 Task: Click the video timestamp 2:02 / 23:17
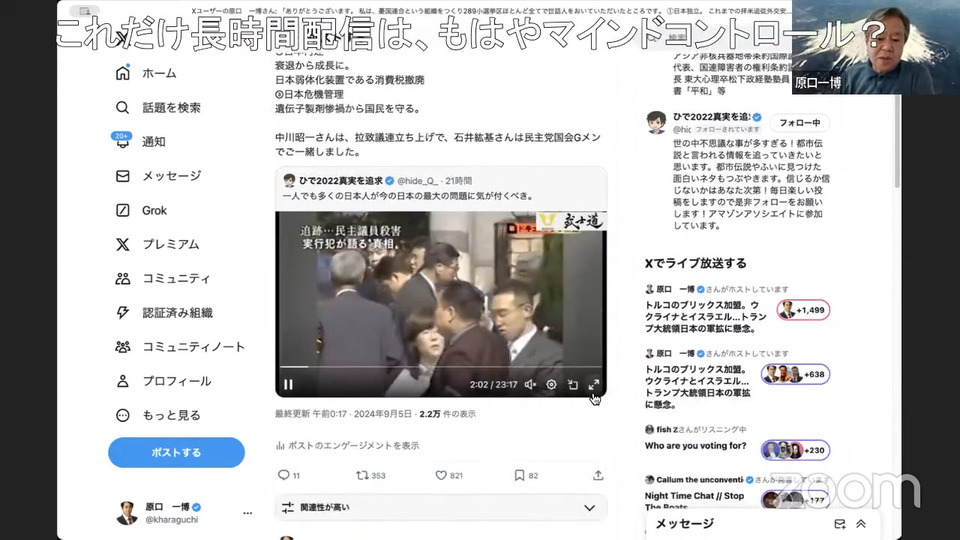[493, 384]
